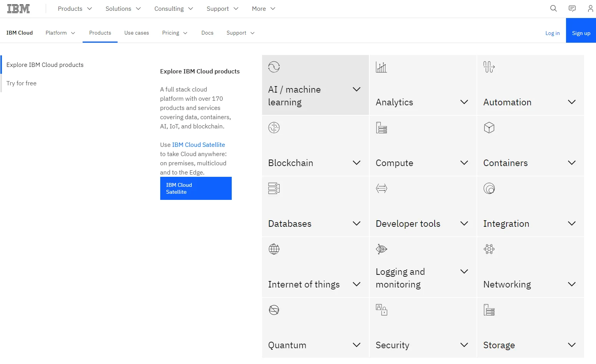Expand the Automation chevron
596x364 pixels.
pos(572,102)
